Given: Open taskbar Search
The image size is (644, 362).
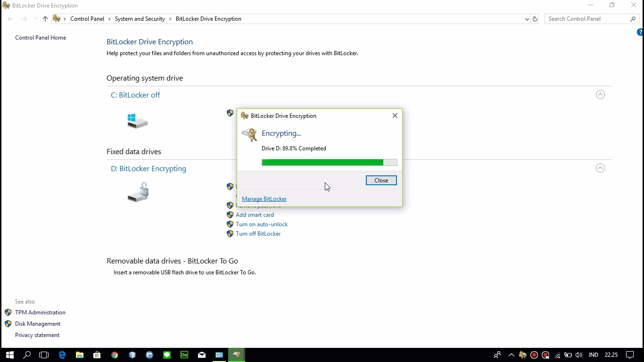Looking at the screenshot, I should click(27, 355).
